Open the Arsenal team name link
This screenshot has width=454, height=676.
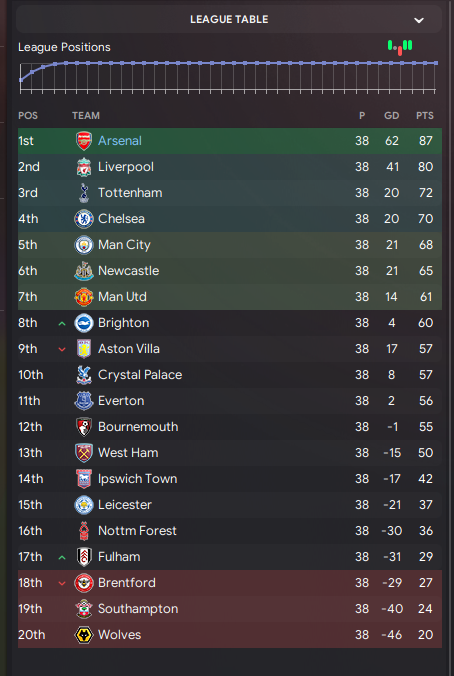coord(120,141)
